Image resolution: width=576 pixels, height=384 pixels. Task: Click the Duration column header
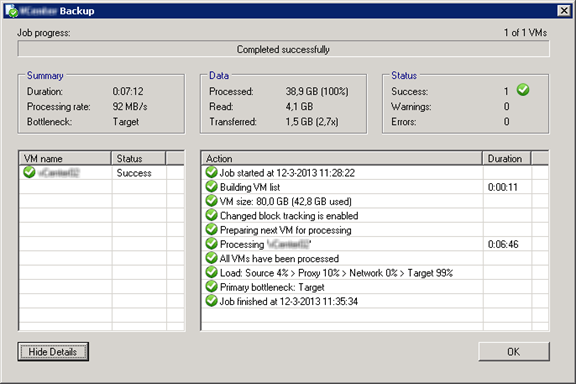pos(507,158)
